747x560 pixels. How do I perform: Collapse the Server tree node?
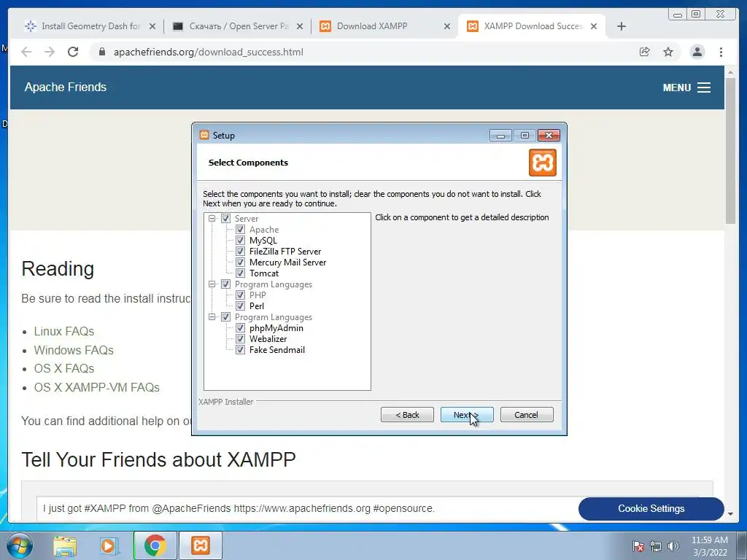212,219
